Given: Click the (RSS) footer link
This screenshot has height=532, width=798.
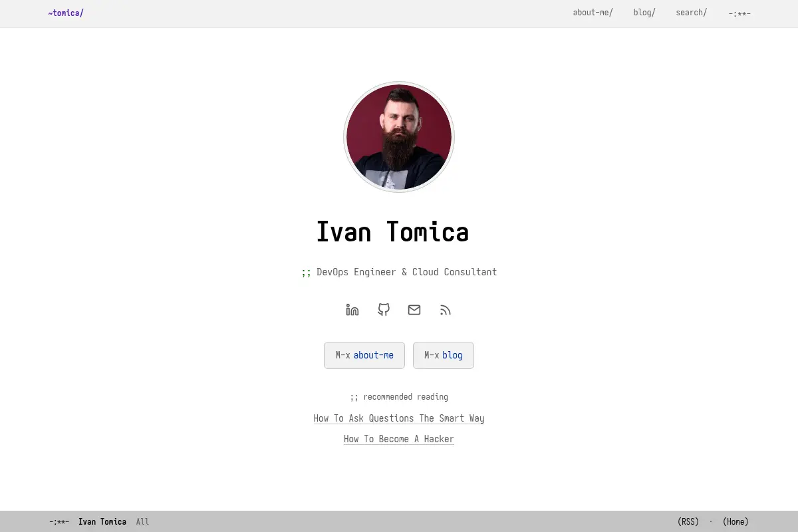Looking at the screenshot, I should click(688, 521).
